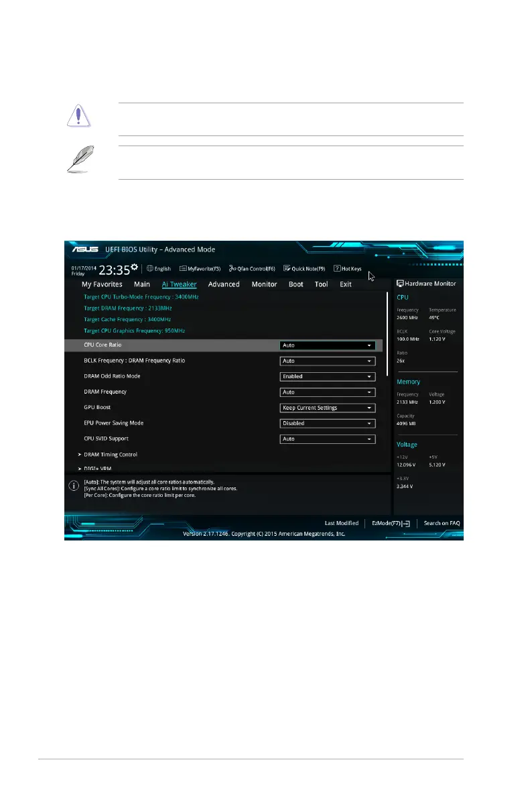Click the ASUS logo
532x802 pixels.
pos(85,249)
